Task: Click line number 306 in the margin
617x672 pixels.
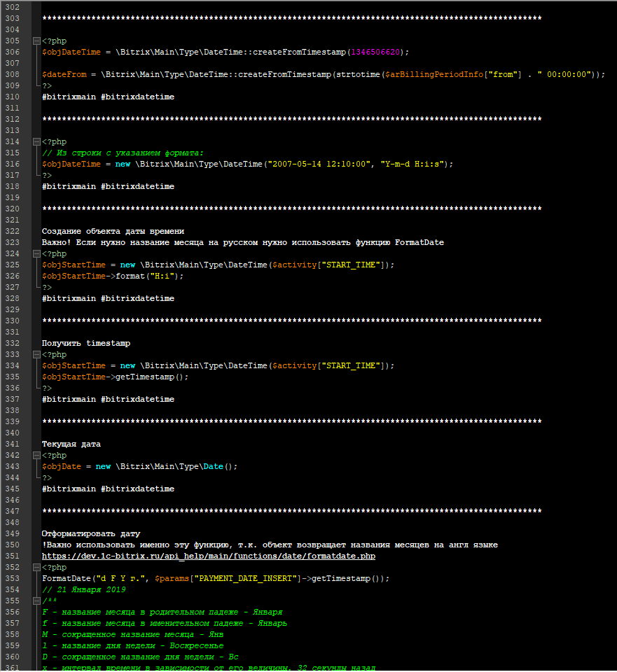Action: pos(13,52)
